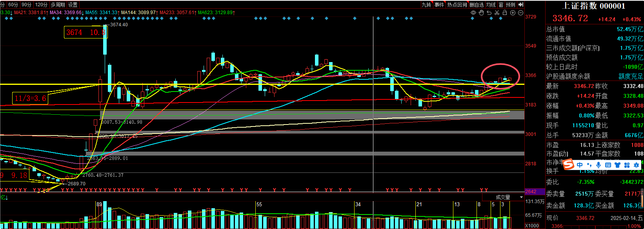Select the hand pan tool
644x229 pixels.
[x=481, y=13]
